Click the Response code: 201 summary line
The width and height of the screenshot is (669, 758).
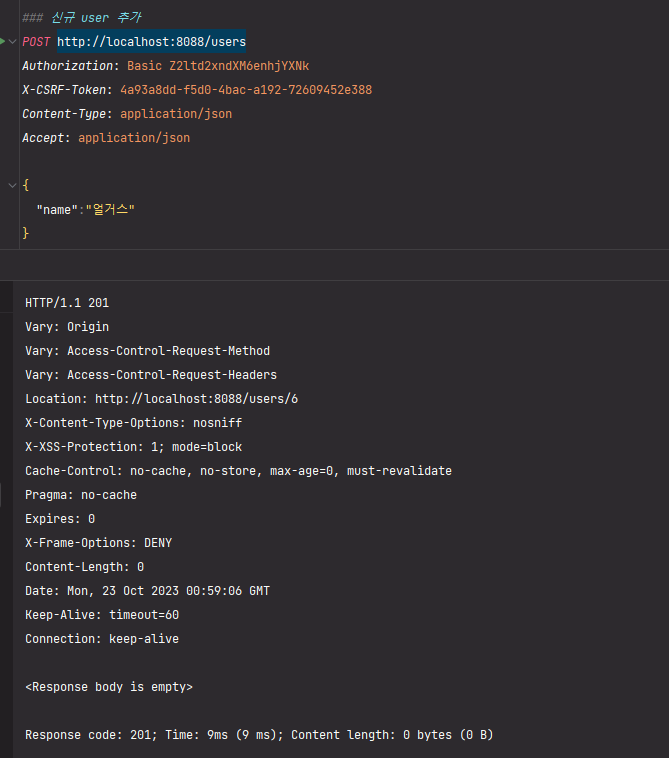tap(259, 735)
